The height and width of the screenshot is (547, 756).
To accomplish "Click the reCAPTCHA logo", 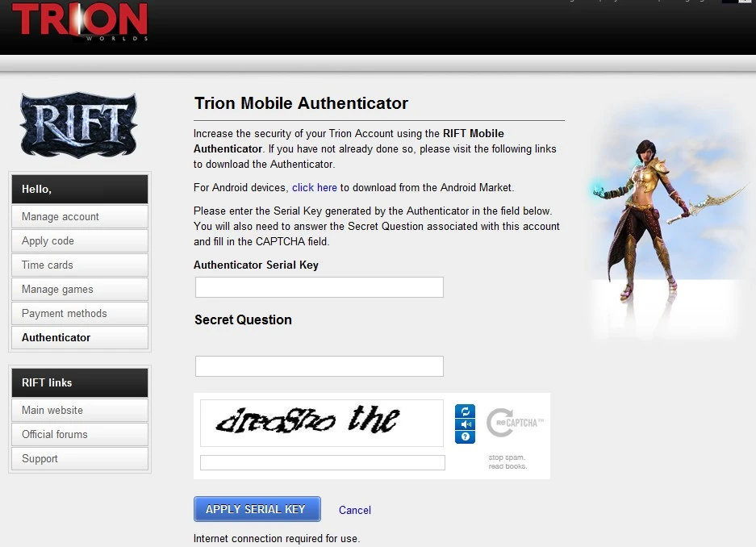I will coord(515,423).
